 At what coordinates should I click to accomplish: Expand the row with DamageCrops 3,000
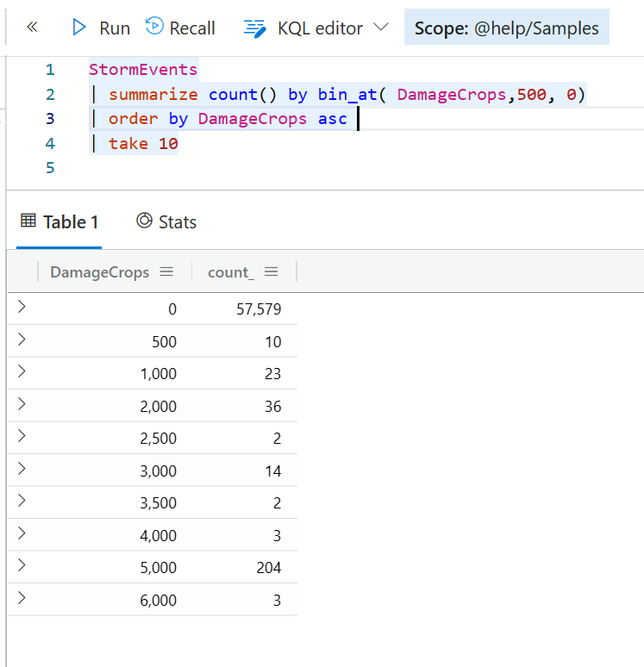pyautogui.click(x=22, y=469)
